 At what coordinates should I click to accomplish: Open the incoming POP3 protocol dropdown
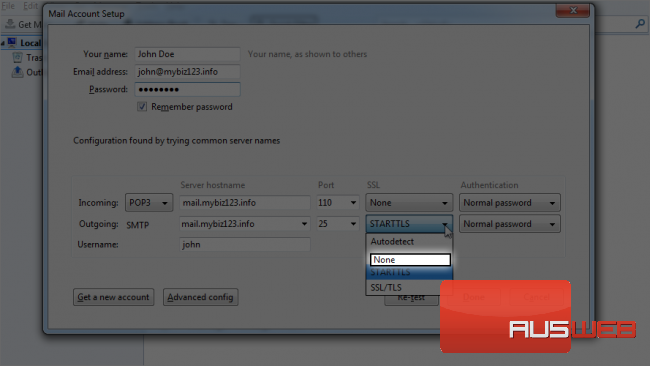pyautogui.click(x=149, y=203)
